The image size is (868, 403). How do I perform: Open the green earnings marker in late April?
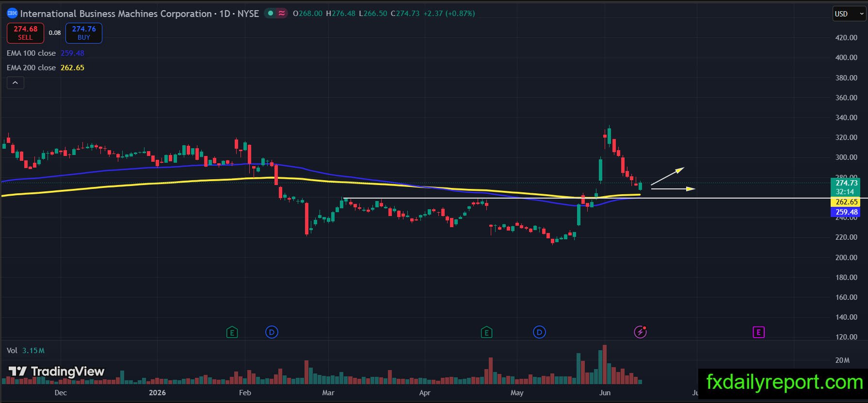coord(486,332)
